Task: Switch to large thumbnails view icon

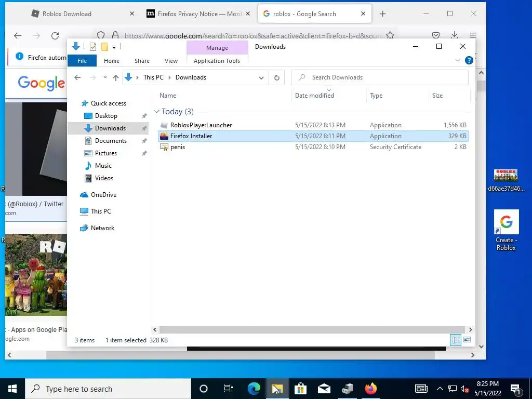Action: point(467,340)
